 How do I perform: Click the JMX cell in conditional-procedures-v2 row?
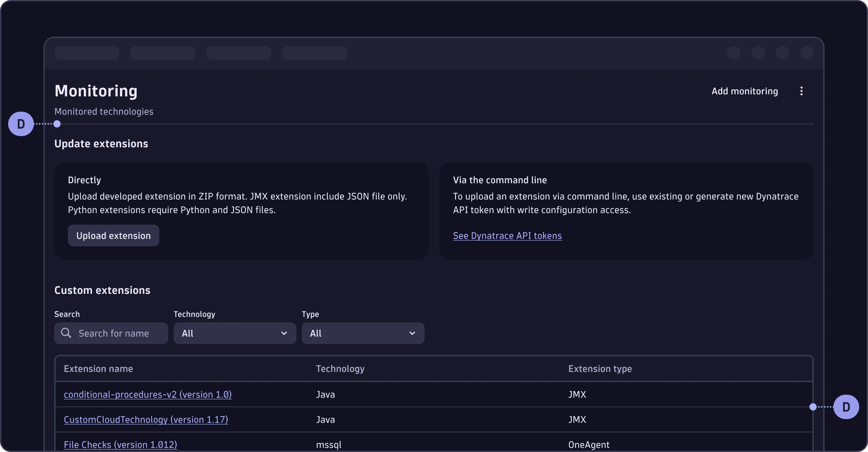577,394
